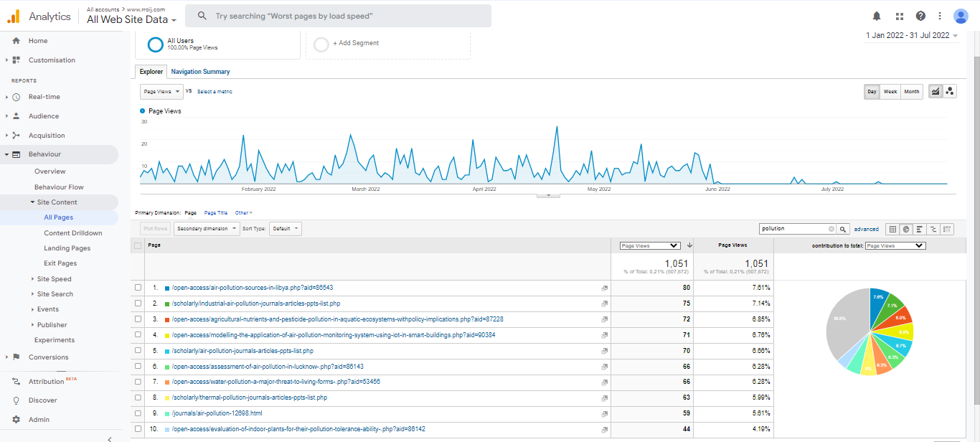Expand the Site Speed section
This screenshot has height=442, width=980.
[54, 279]
